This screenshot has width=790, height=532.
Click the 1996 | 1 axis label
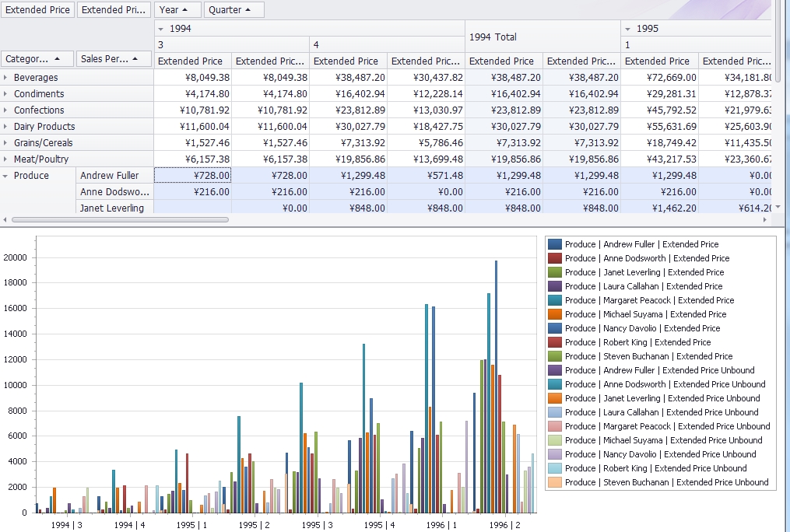pos(441,525)
